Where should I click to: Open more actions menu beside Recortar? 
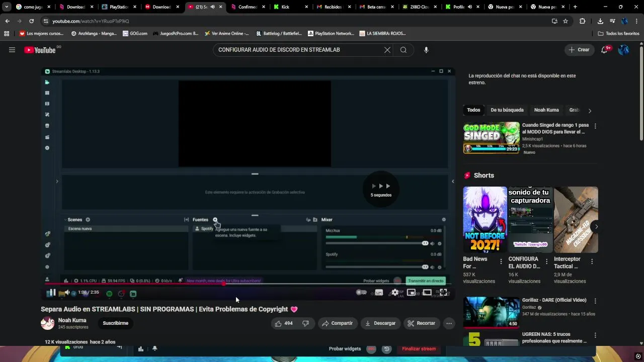pos(449,323)
